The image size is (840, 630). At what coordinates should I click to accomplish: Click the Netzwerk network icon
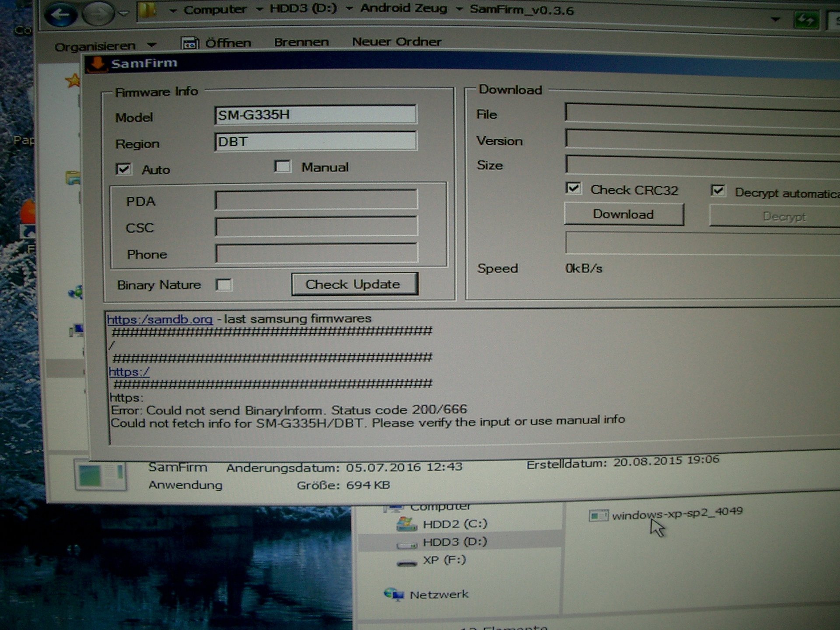coord(394,594)
